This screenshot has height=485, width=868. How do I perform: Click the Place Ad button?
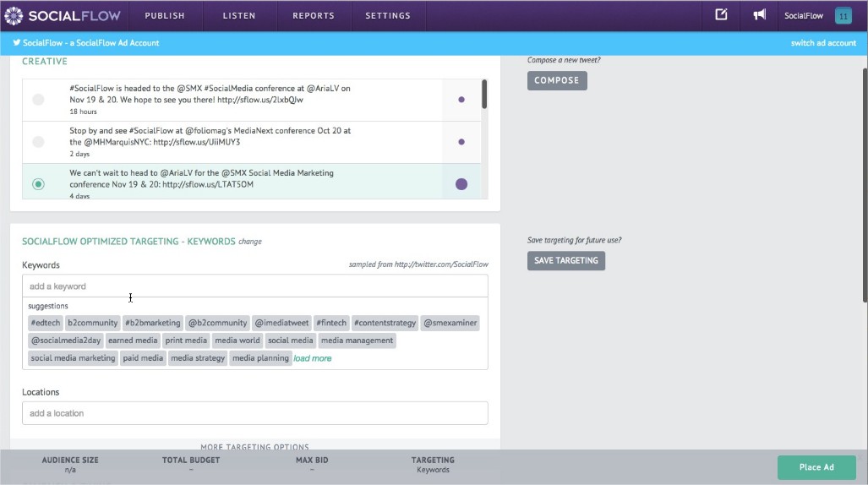[x=816, y=467]
